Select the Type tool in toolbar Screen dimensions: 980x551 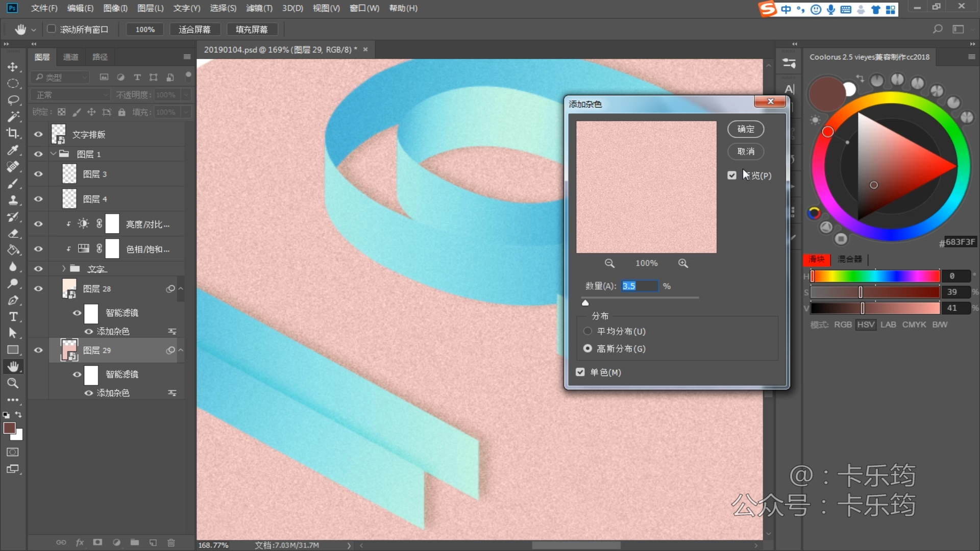[13, 317]
